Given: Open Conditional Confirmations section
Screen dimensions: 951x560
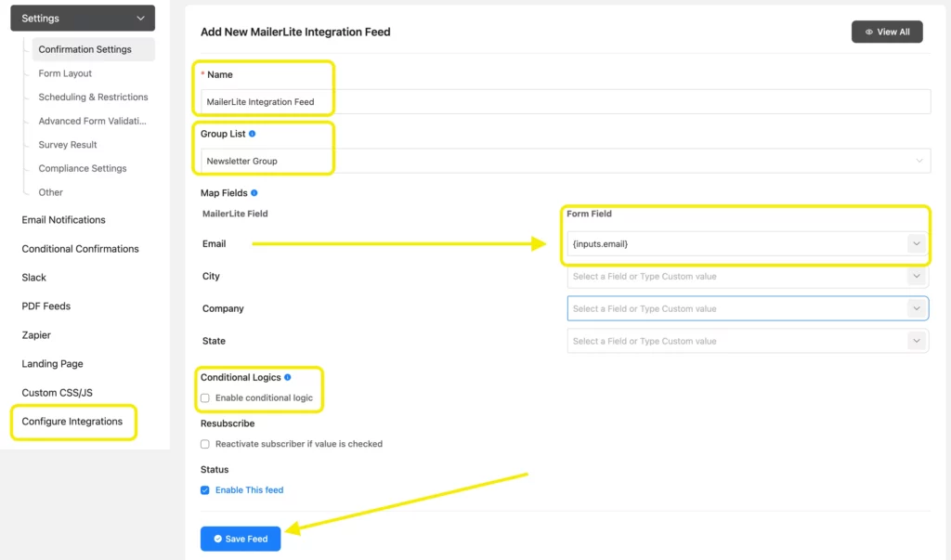Looking at the screenshot, I should click(x=80, y=249).
